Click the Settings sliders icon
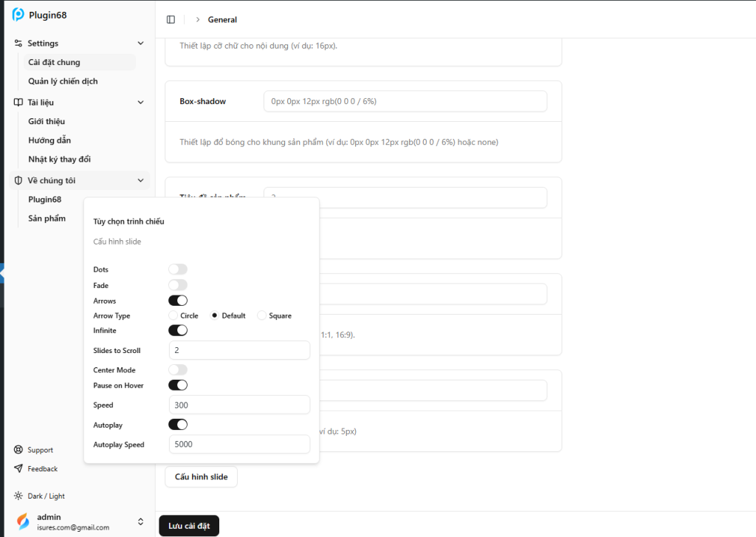 [19, 44]
